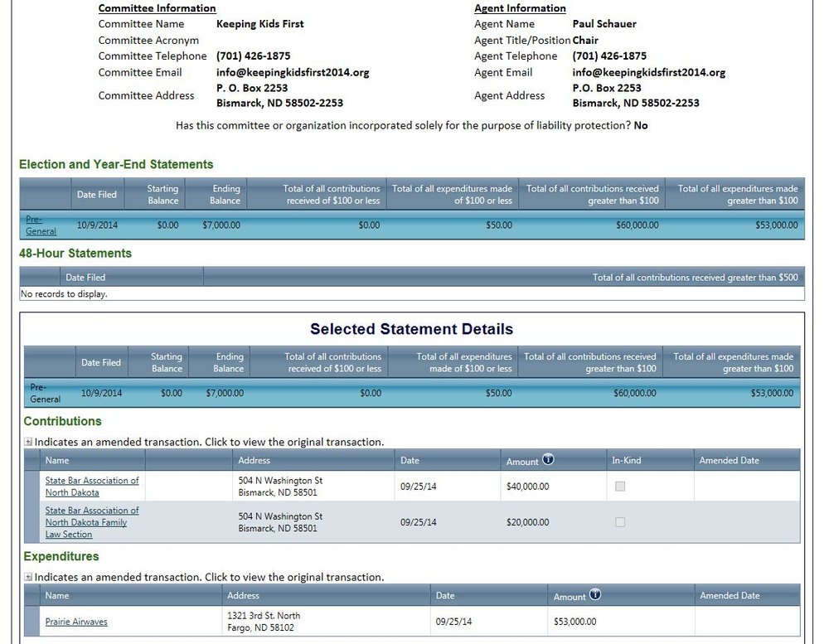Select the No records to display text
This screenshot has height=644, width=829.
tap(64, 294)
